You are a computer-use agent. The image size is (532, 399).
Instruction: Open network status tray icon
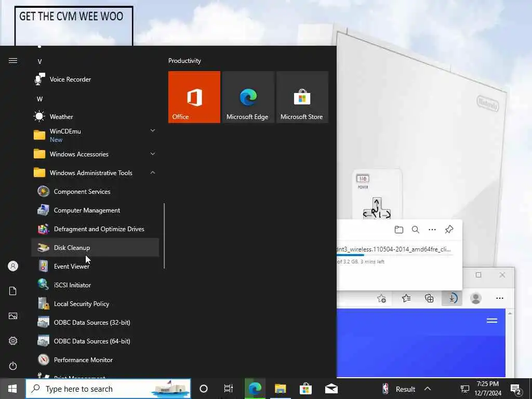tap(465, 389)
